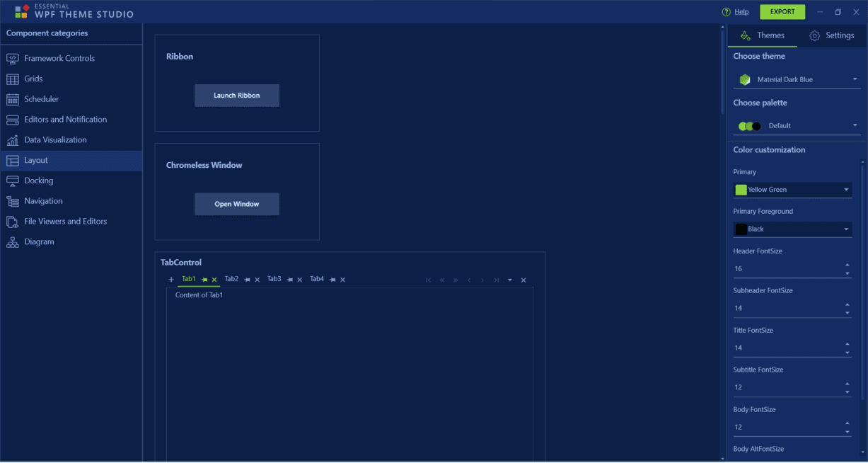This screenshot has width=868, height=463.
Task: Open the Material Dark Blue theme dropdown
Action: pos(797,79)
